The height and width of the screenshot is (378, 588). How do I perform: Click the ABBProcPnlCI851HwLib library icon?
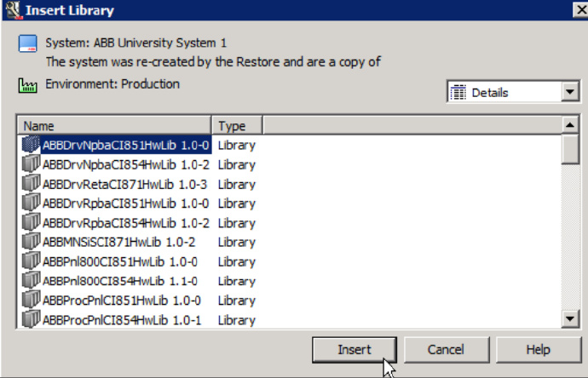pos(31,300)
